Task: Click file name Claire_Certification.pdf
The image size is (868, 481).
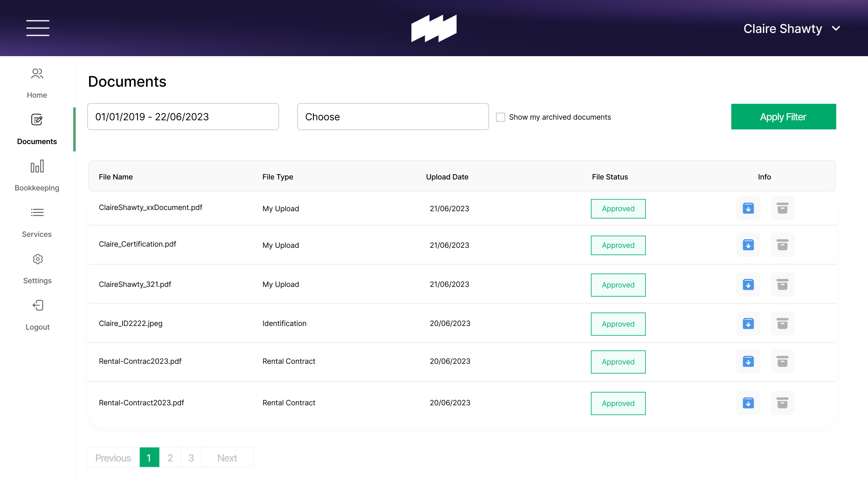Action: pyautogui.click(x=138, y=244)
